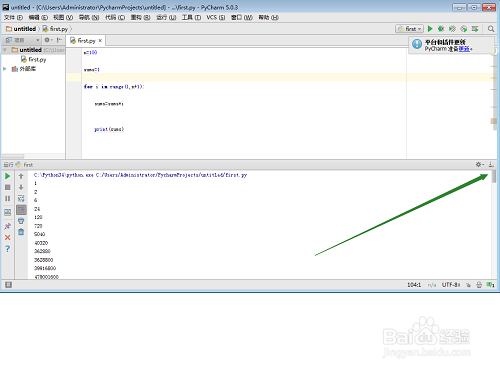This screenshot has width=500, height=370.
Task: Open the Refactor (重构) menu
Action: tap(140, 17)
